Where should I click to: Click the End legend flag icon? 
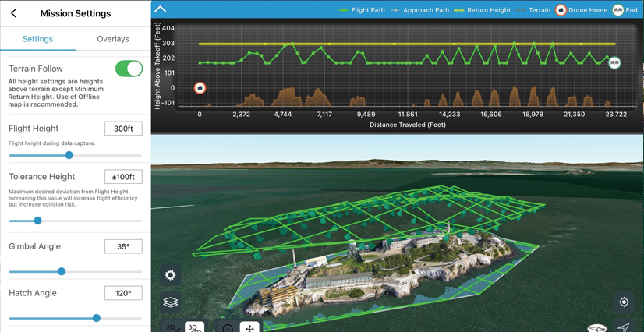coord(617,10)
